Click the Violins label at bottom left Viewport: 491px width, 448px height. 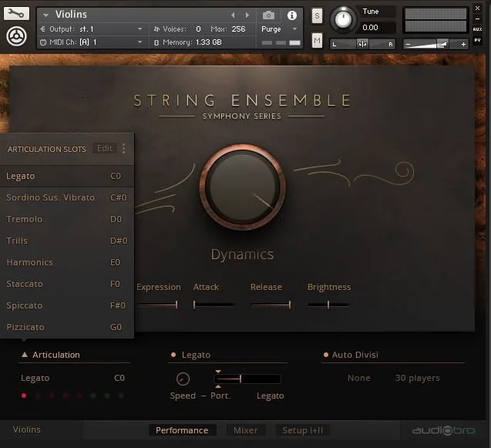[x=27, y=429]
